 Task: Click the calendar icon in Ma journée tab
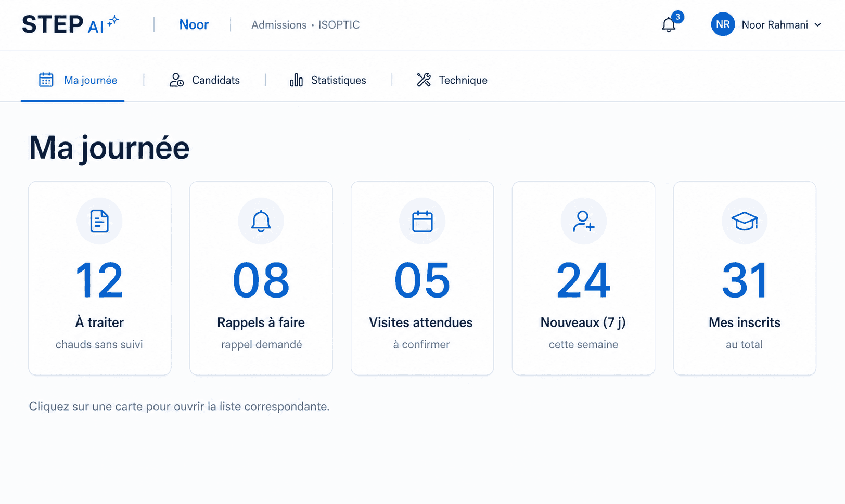tap(46, 80)
